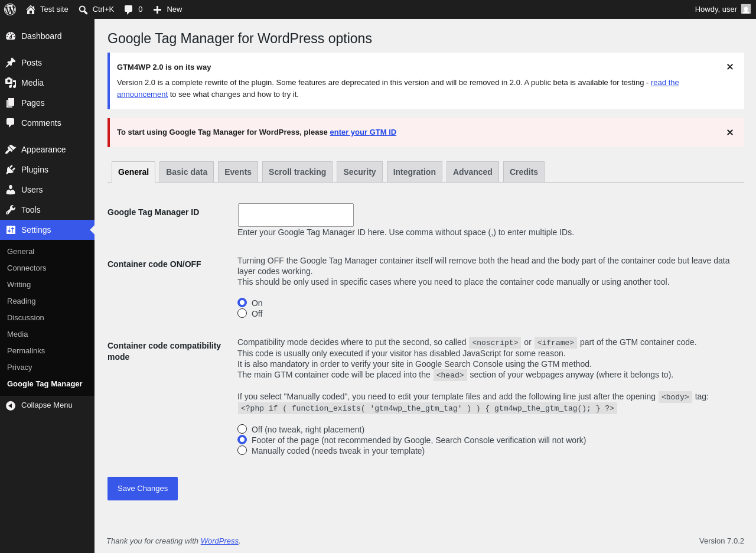Viewport: 756px width, 553px height.
Task: Click the Users person icon
Action: (11, 190)
